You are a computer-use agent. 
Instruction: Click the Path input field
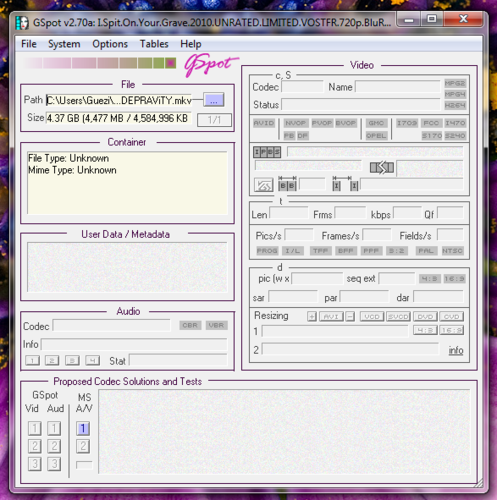pyautogui.click(x=119, y=100)
